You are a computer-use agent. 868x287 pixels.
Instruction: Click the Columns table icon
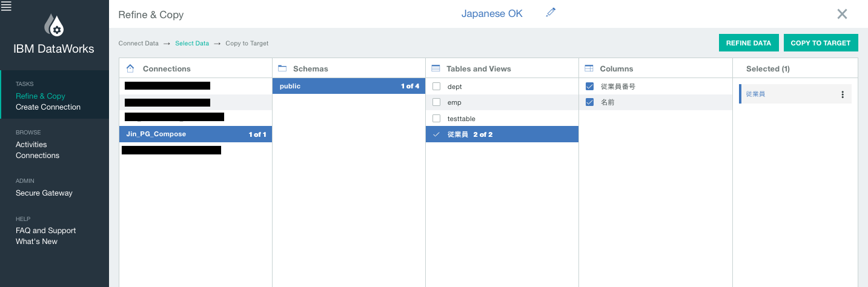[x=589, y=68]
